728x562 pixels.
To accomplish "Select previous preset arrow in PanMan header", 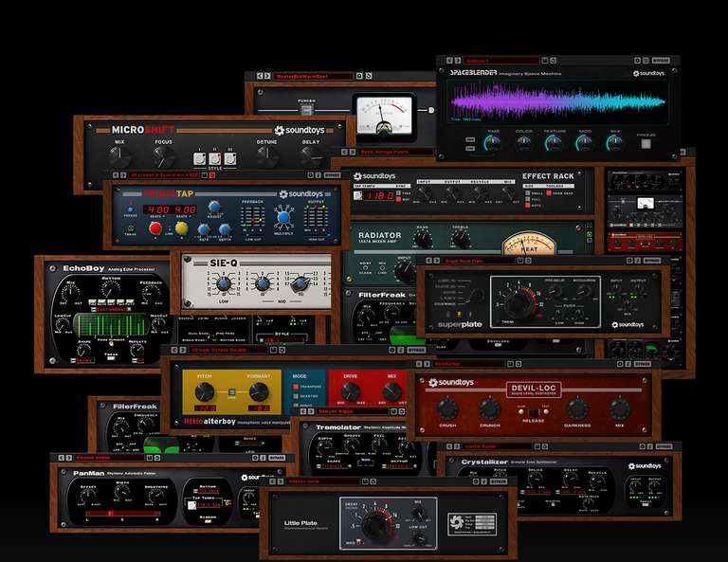I will (61, 458).
